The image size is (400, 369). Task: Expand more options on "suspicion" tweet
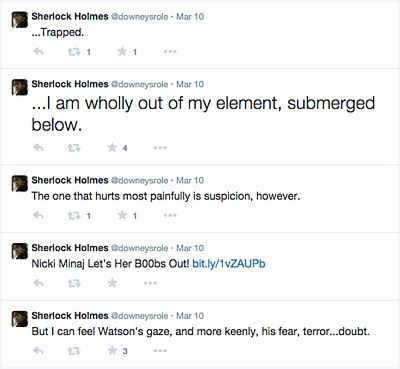(170, 215)
